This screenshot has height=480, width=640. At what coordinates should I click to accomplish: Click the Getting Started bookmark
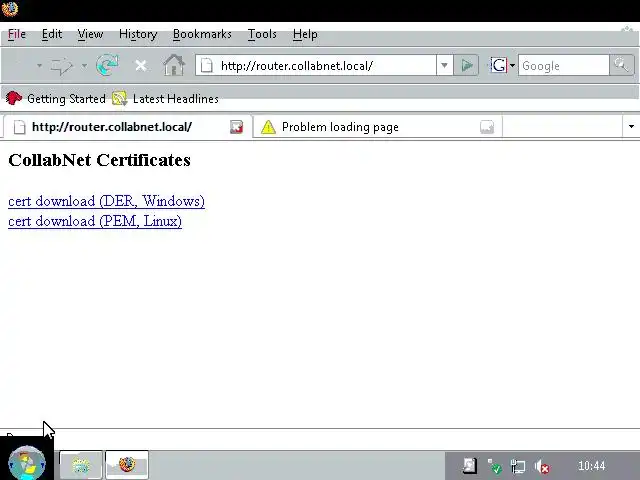coord(56,98)
